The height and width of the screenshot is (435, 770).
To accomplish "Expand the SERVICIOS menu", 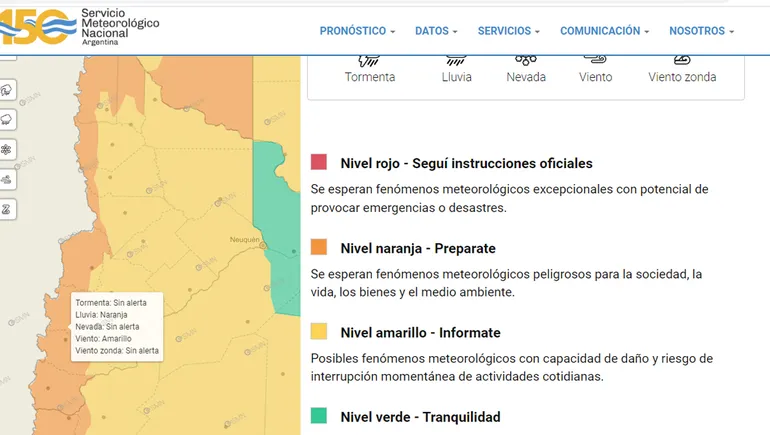I will [508, 31].
